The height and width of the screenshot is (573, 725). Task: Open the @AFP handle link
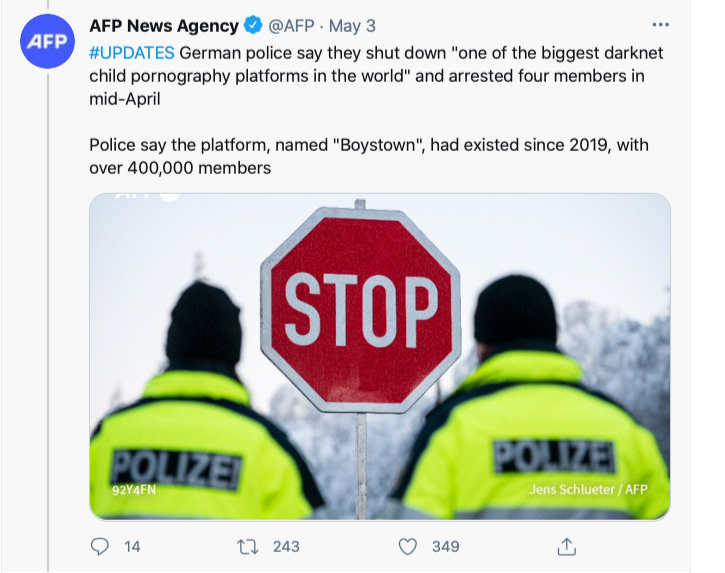(x=291, y=26)
